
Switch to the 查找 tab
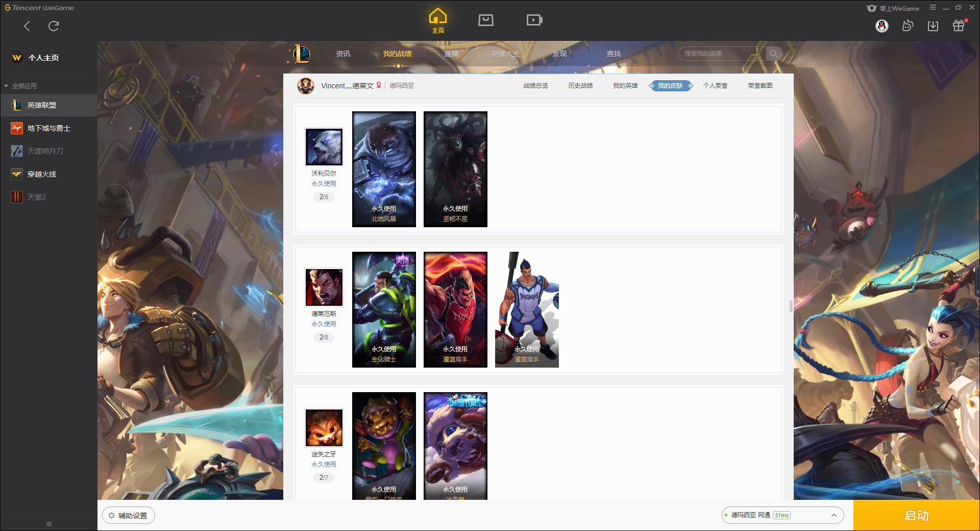(614, 54)
